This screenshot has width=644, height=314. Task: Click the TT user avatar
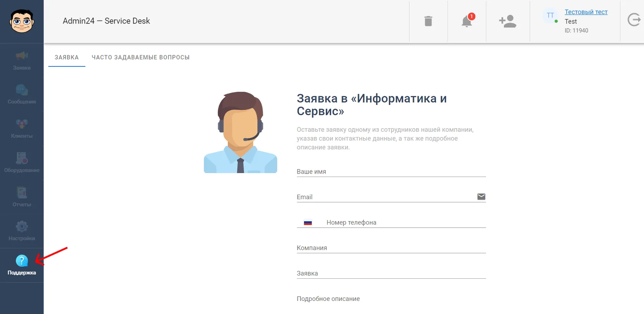coord(550,15)
